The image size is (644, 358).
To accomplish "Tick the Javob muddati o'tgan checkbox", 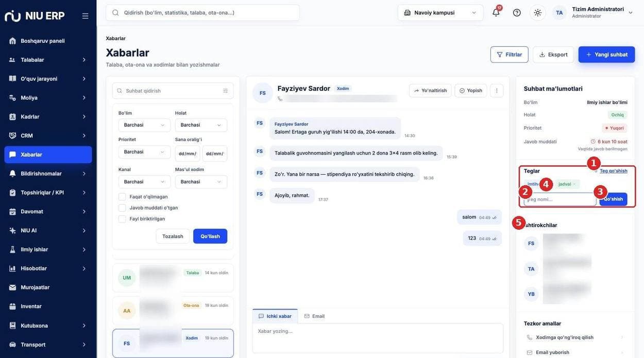I will point(122,208).
